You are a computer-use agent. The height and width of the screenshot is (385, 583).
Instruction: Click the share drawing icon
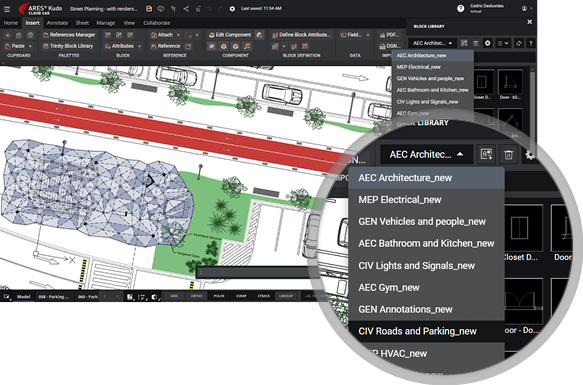(186, 9)
